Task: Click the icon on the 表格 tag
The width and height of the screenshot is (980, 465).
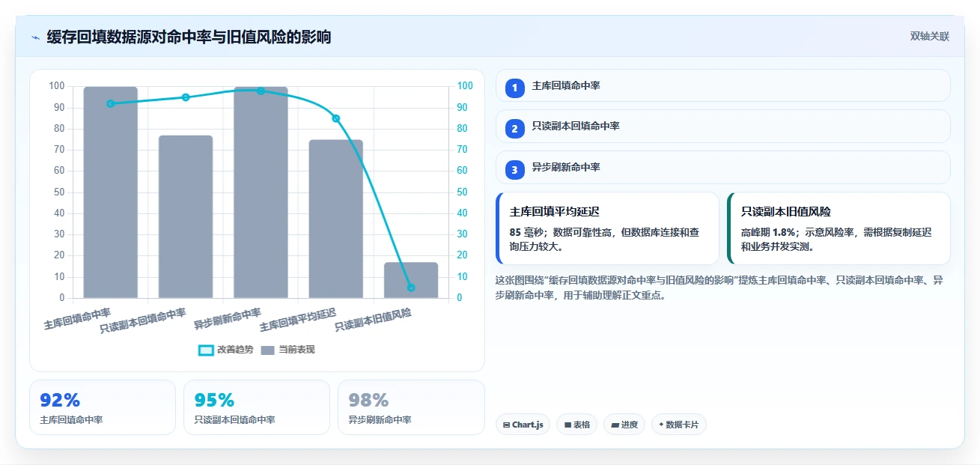Action: click(567, 425)
